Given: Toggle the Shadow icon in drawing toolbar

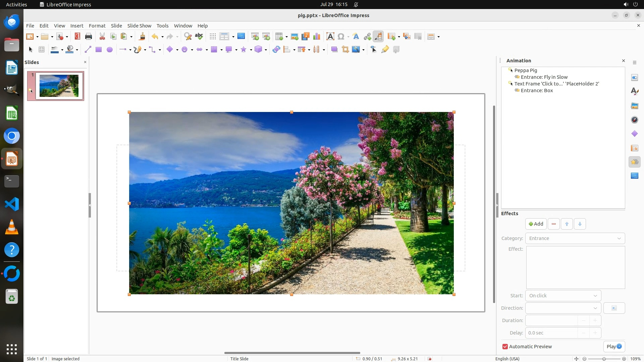Looking at the screenshot, I should coord(334,50).
